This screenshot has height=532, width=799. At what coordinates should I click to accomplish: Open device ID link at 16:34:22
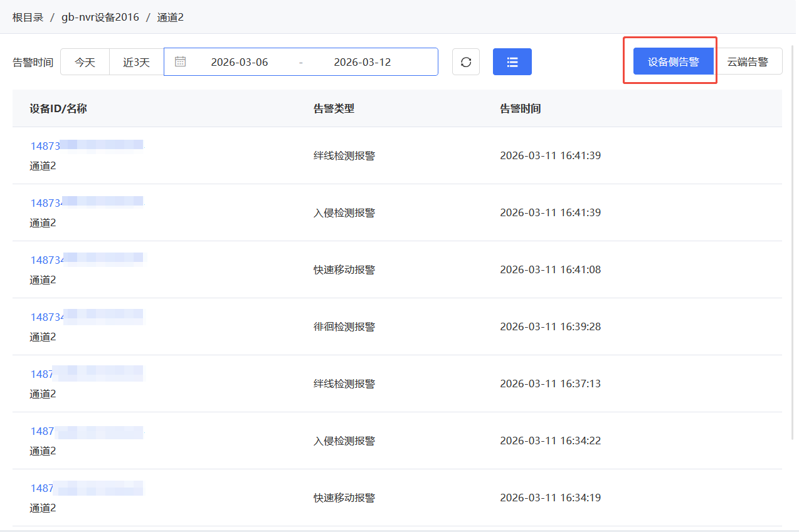tap(42, 431)
